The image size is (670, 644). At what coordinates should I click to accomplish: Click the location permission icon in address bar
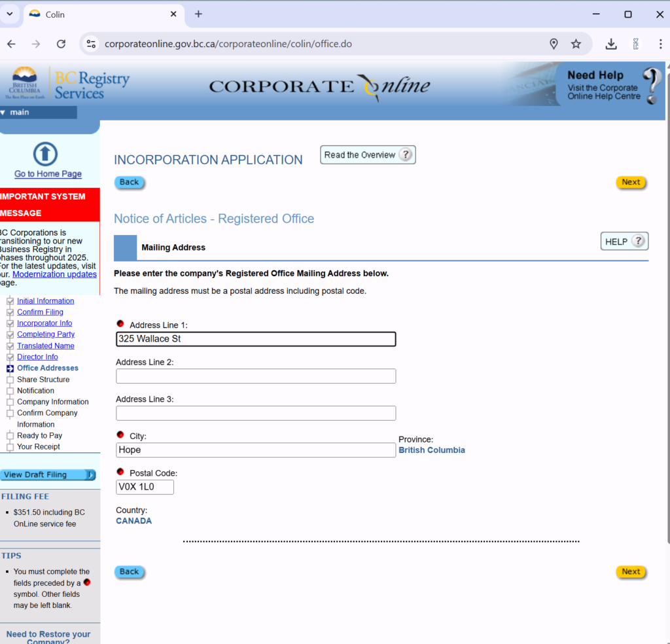pos(554,44)
